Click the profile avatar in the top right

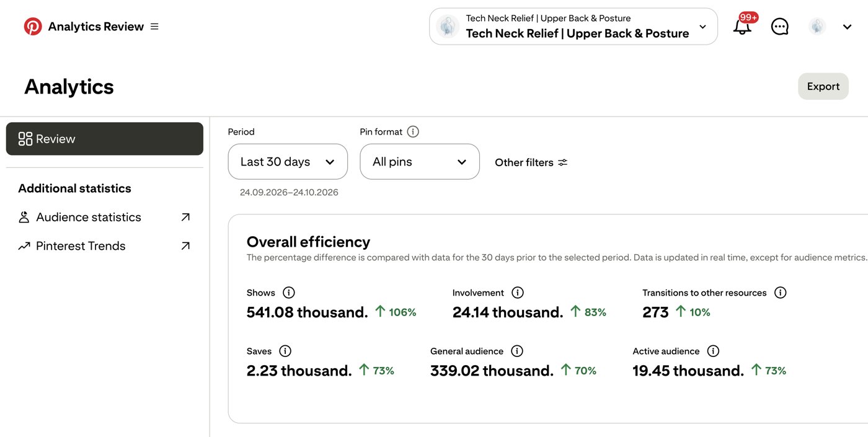[817, 27]
